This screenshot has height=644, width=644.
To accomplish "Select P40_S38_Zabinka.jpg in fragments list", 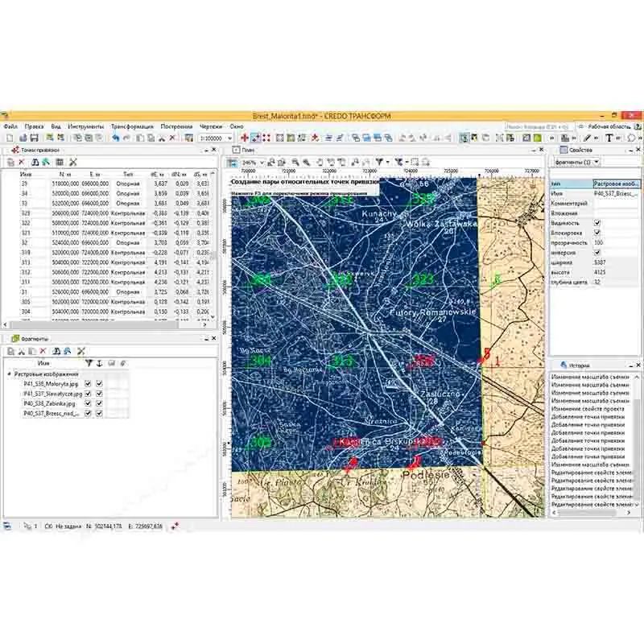I will coord(49,403).
